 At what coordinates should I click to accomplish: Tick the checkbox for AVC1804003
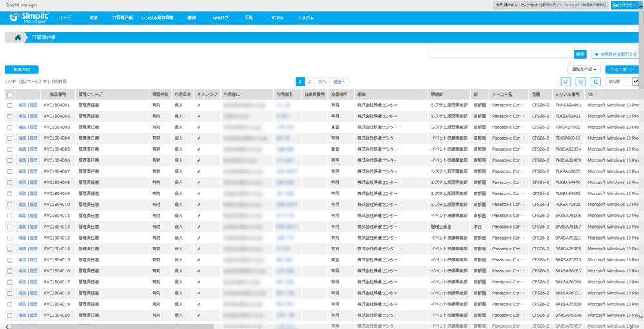10,127
